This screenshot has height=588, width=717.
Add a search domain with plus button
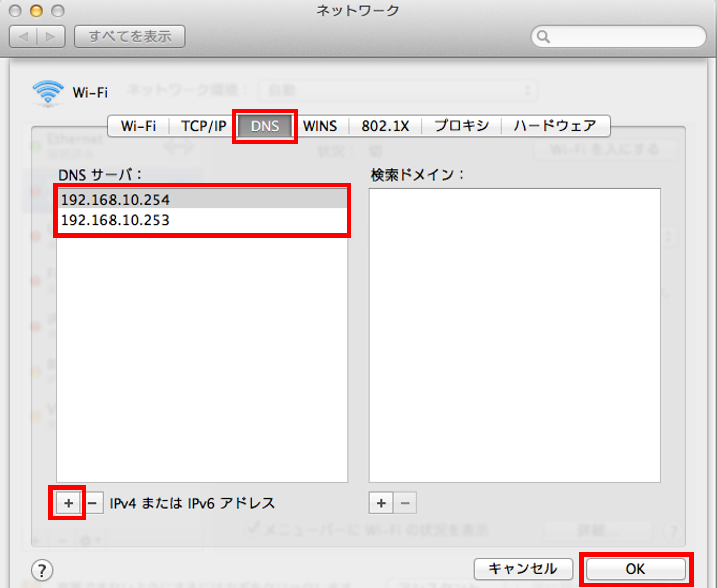381,503
